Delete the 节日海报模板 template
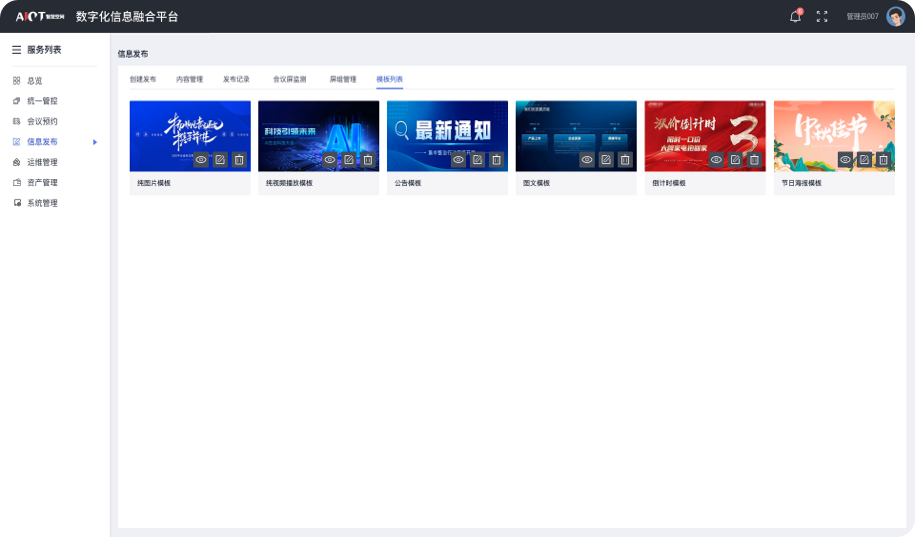 (883, 159)
